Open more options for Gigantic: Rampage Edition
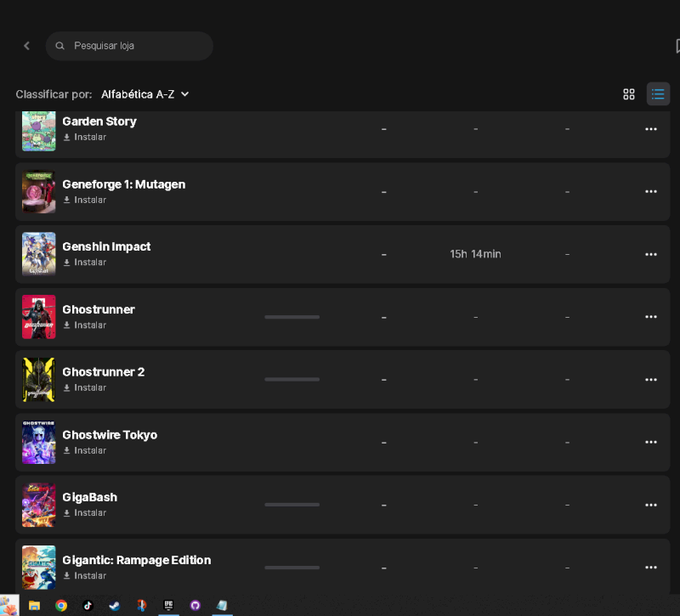 (651, 568)
